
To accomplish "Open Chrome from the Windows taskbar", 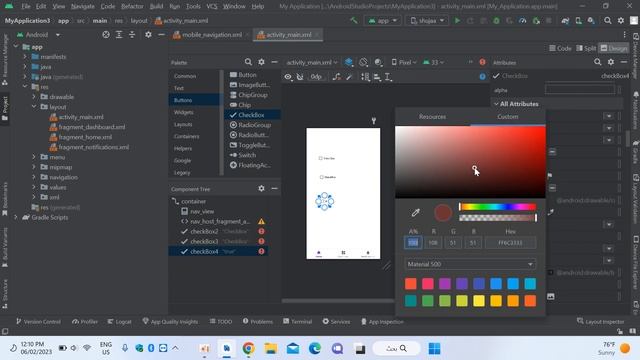I will (249, 348).
